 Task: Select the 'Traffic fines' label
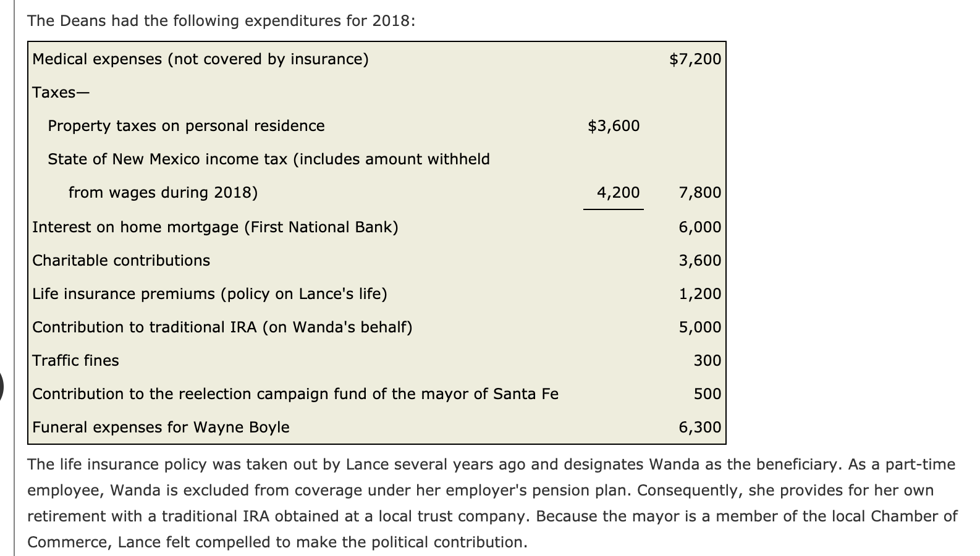pos(75,361)
